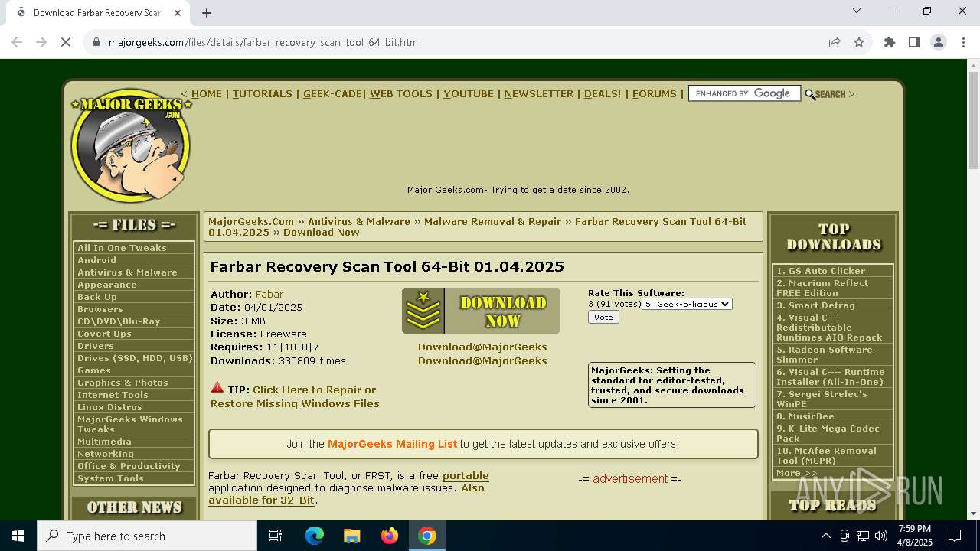Open YOUTUBE navigation link

pyautogui.click(x=469, y=93)
